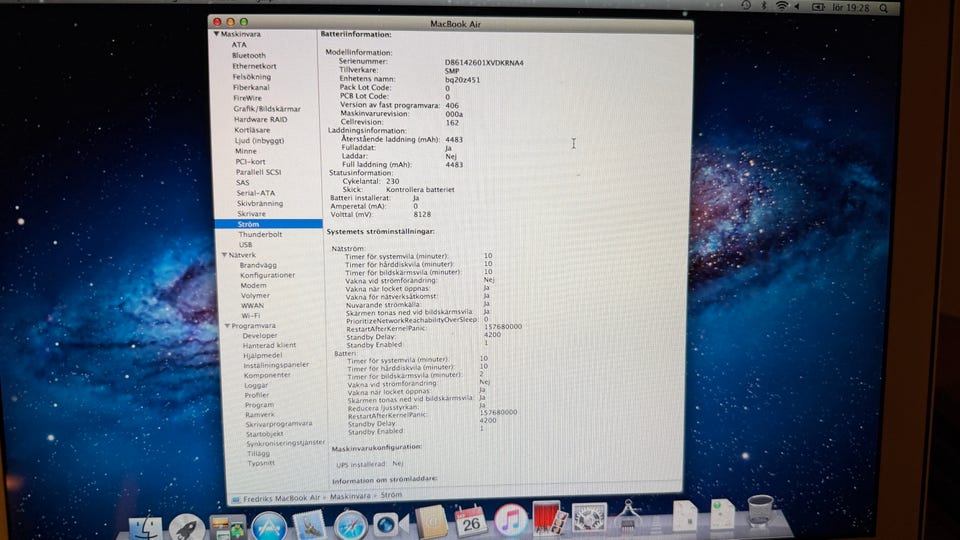Collapse the Programvara section

coord(227,326)
